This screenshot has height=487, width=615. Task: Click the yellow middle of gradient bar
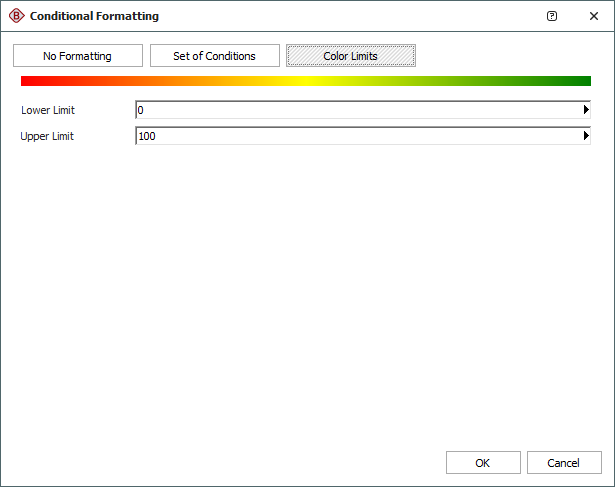point(306,81)
